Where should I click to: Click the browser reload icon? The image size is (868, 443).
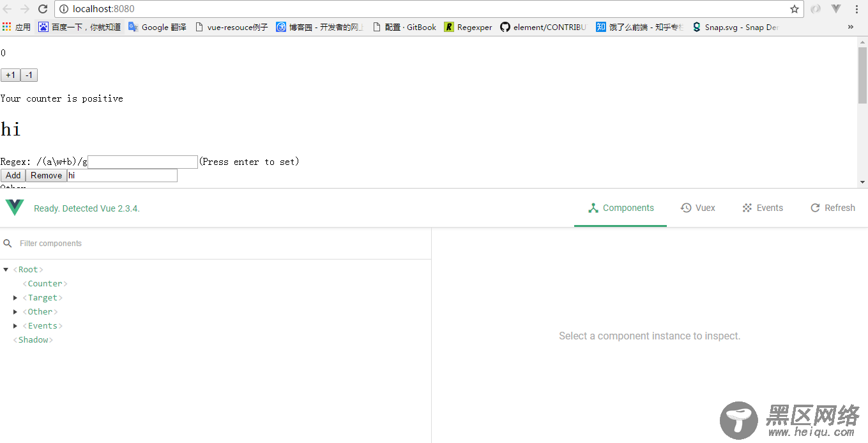click(43, 9)
